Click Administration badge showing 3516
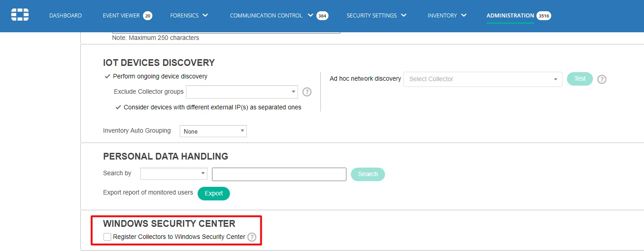Screen dimensions: 644x251 [544, 16]
